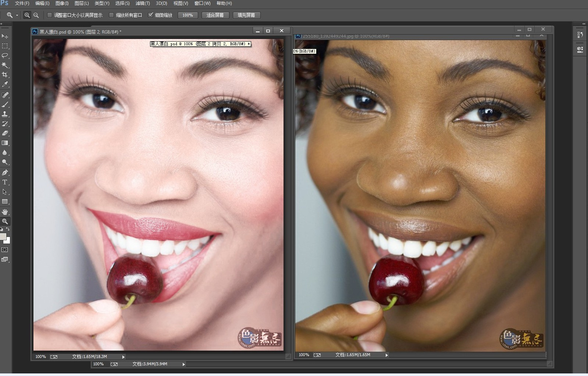Select the Lasso tool
The width and height of the screenshot is (588, 376).
(5, 56)
